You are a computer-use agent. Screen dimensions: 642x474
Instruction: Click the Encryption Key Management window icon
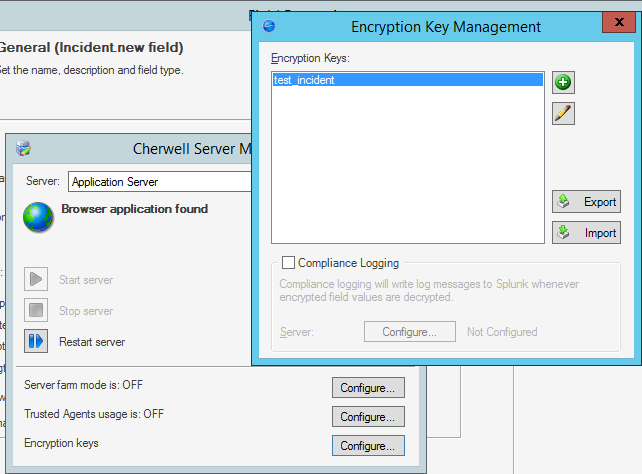tap(269, 27)
